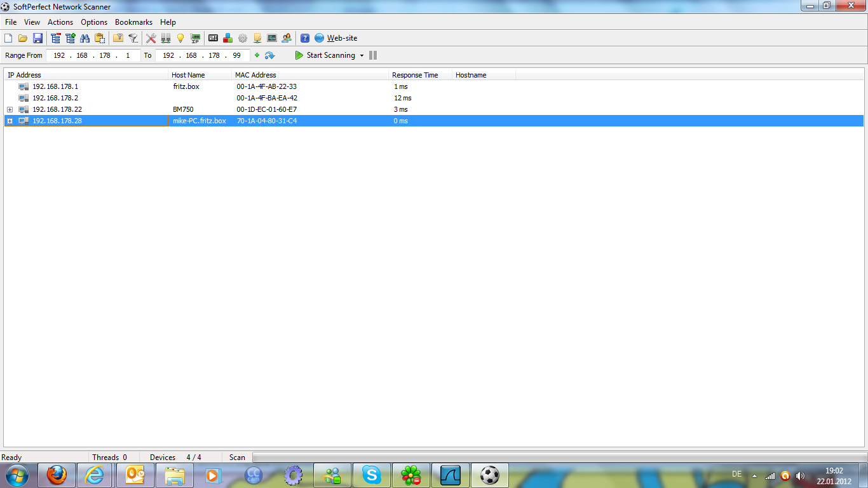This screenshot has width=868, height=488.
Task: Click the colored blocks toolbar icon
Action: point(228,38)
